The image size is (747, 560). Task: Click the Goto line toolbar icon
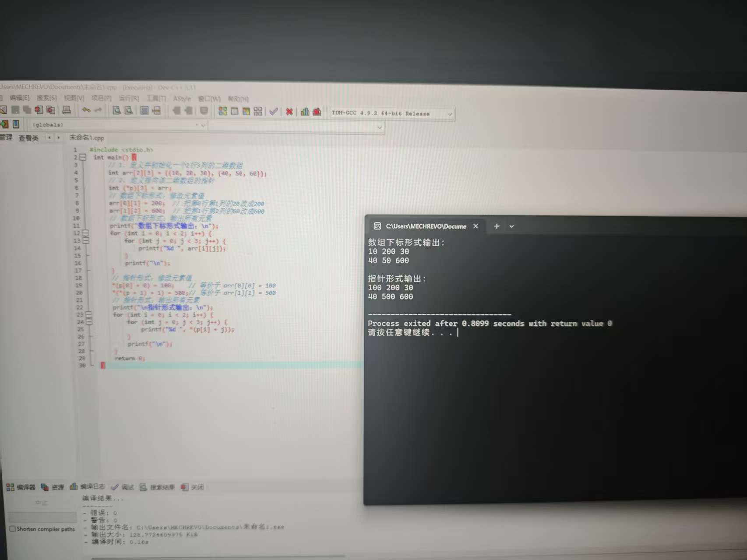(156, 111)
